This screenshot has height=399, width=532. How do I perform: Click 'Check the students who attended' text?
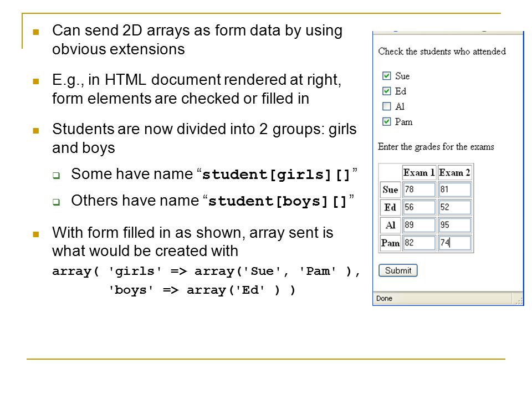442,51
